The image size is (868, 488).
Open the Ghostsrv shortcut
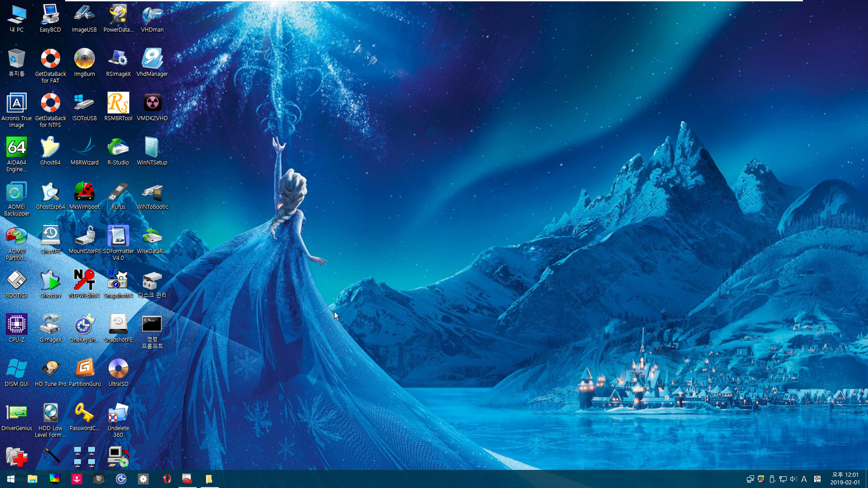coord(50,284)
